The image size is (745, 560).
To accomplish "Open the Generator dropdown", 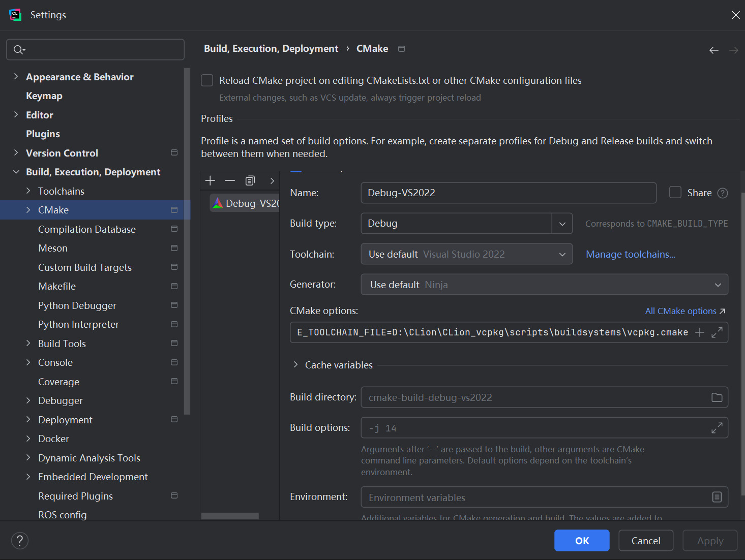I will pos(718,285).
